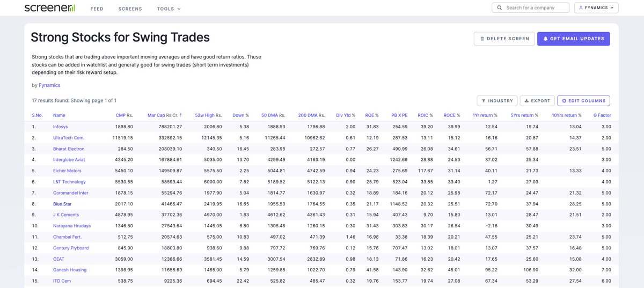Screen dimensions: 644x288
Task: Open UltraTech Cem. stock page
Action: tap(69, 138)
